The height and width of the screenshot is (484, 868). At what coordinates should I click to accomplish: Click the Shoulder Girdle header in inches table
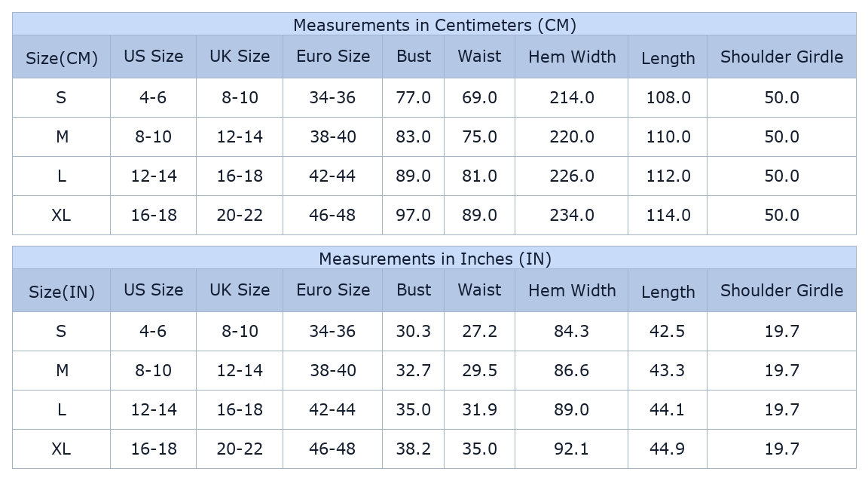[x=781, y=290]
